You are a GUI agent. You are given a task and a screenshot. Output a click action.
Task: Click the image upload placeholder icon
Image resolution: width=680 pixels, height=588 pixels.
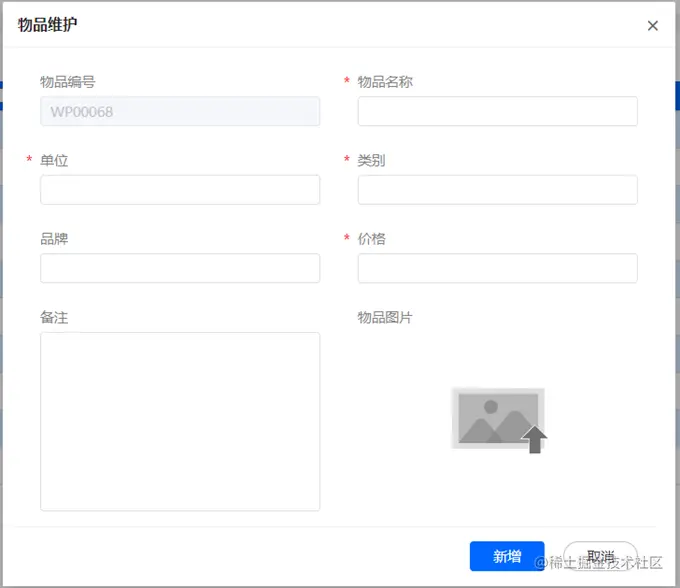tap(499, 420)
